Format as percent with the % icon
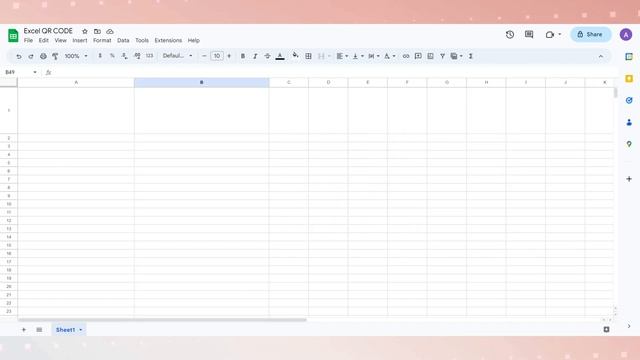This screenshot has height=360, width=640. (112, 56)
